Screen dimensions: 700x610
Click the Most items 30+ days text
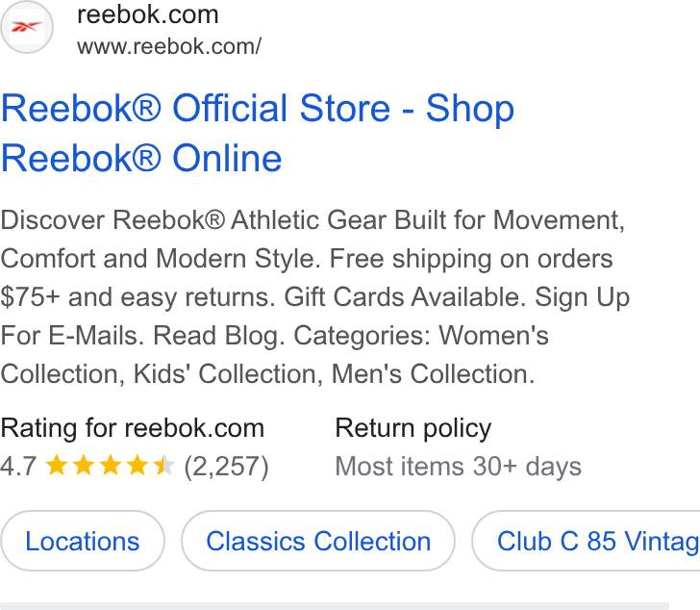(x=458, y=467)
